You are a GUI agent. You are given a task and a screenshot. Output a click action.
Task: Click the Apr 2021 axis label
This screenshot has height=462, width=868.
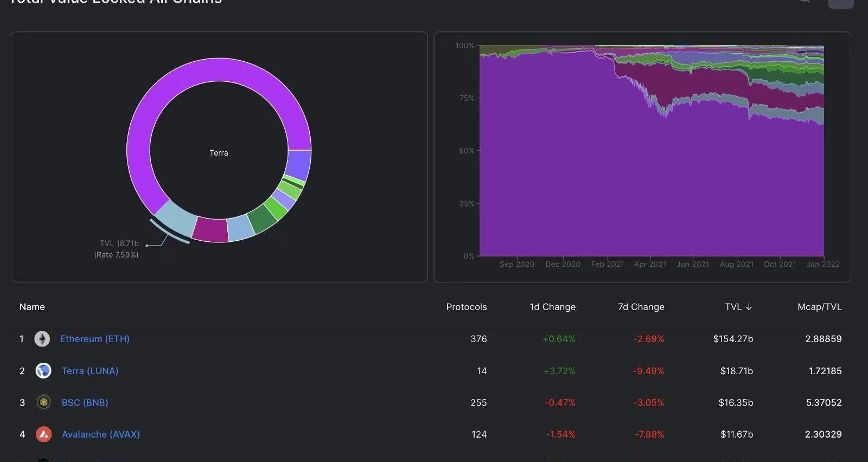coord(650,264)
